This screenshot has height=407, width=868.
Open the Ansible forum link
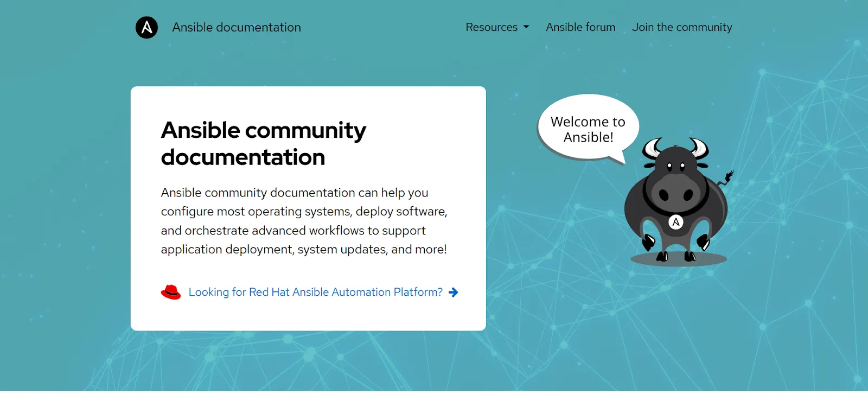(x=580, y=27)
